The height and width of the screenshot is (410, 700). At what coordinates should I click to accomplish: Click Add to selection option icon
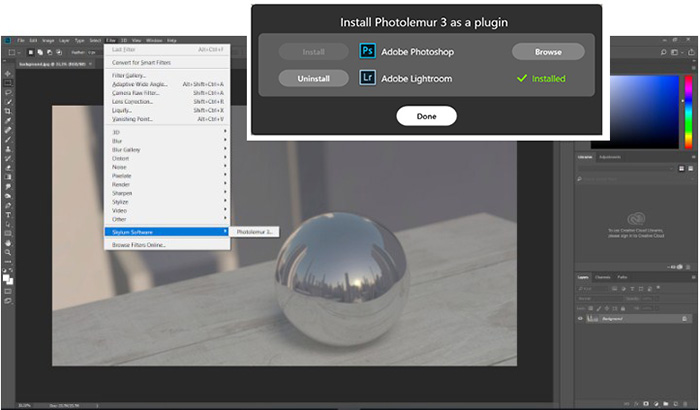coord(40,52)
